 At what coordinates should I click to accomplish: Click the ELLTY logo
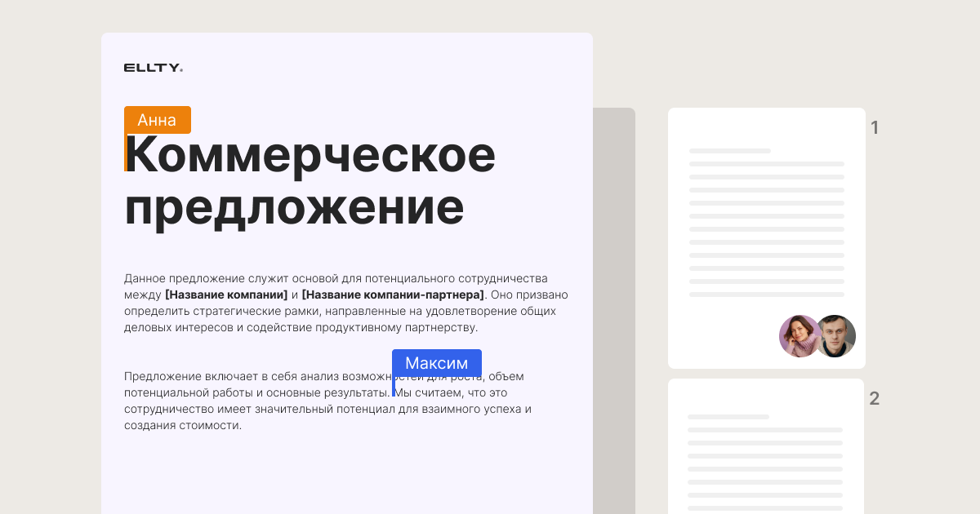pos(154,69)
